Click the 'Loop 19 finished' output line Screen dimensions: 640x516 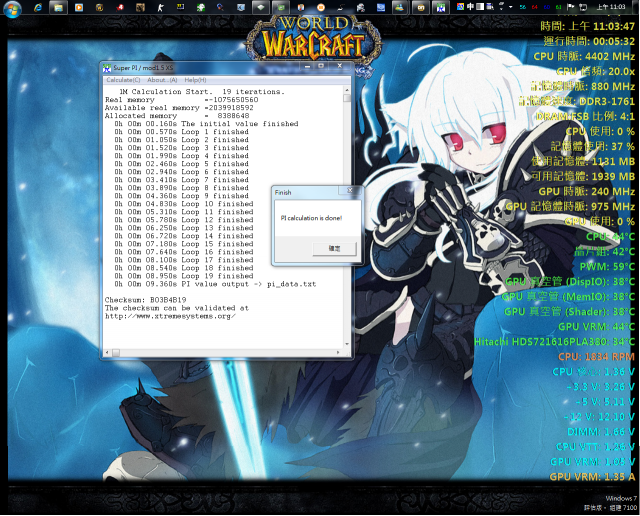tap(184, 276)
